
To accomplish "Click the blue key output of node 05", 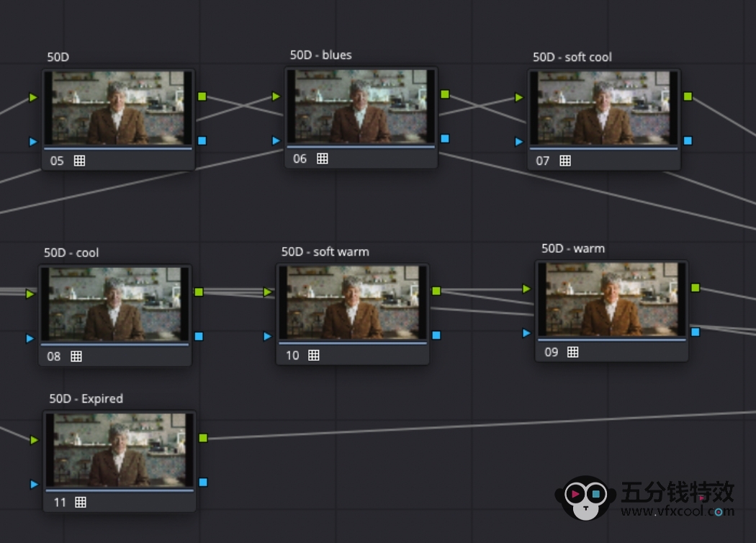I will (202, 141).
